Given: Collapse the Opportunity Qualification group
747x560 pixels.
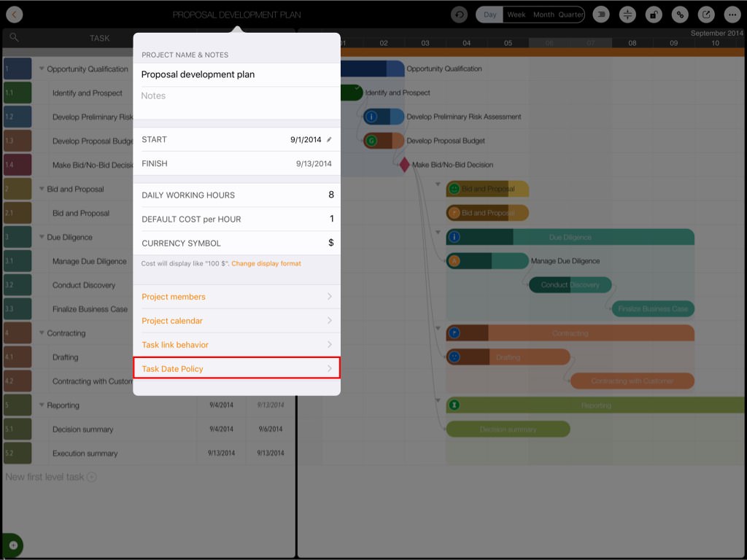Looking at the screenshot, I should pyautogui.click(x=42, y=69).
